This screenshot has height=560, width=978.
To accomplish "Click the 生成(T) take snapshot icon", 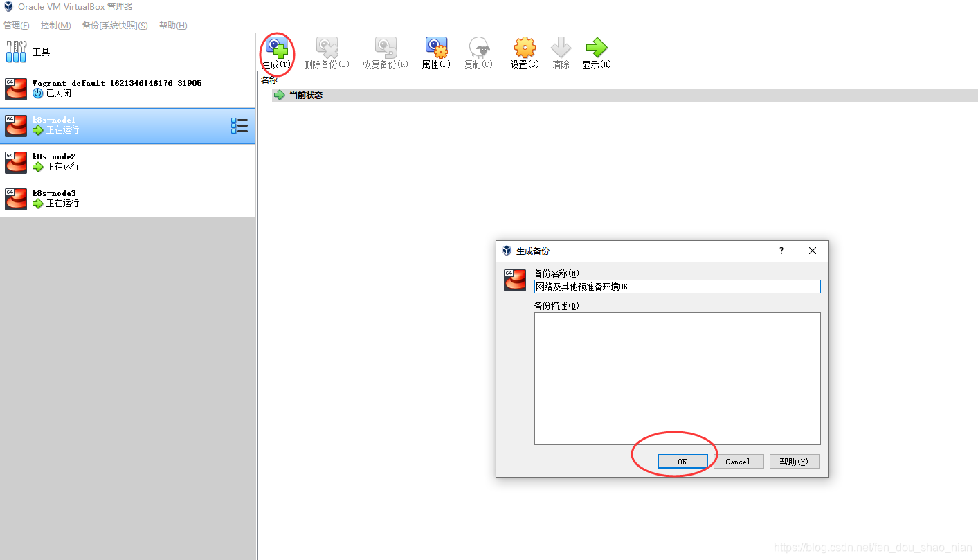I will click(277, 48).
